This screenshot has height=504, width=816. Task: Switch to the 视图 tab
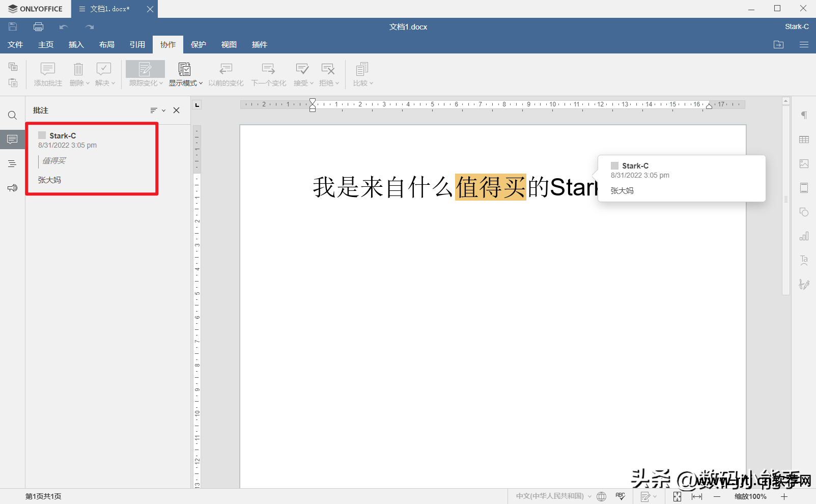(229, 45)
